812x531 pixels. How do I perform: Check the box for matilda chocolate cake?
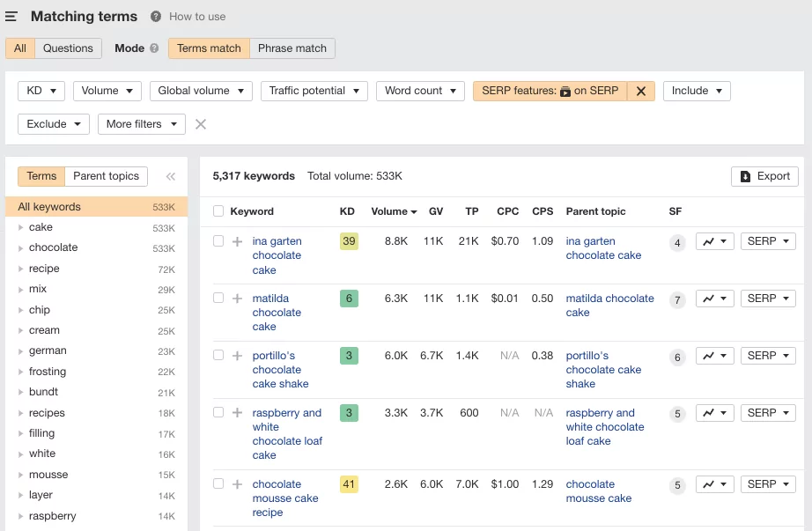click(218, 299)
